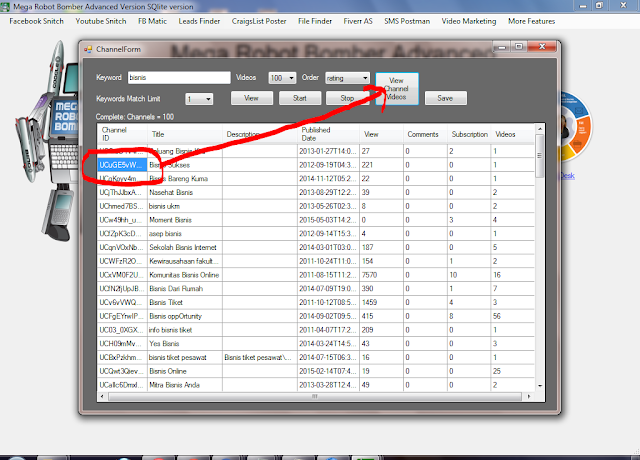Expand the Keywords Match Limit dropdown
Image resolution: width=640 pixels, height=460 pixels.
point(208,99)
